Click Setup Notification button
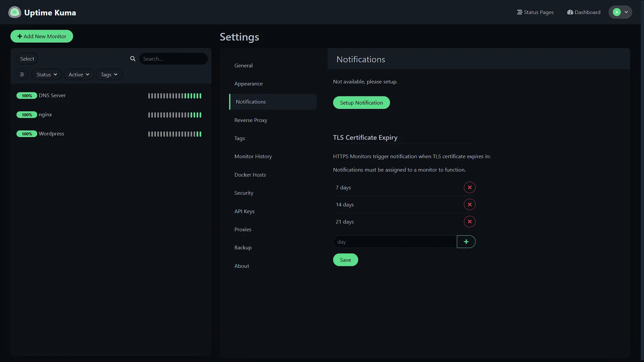Screen dimensions: 644x362 (361, 103)
